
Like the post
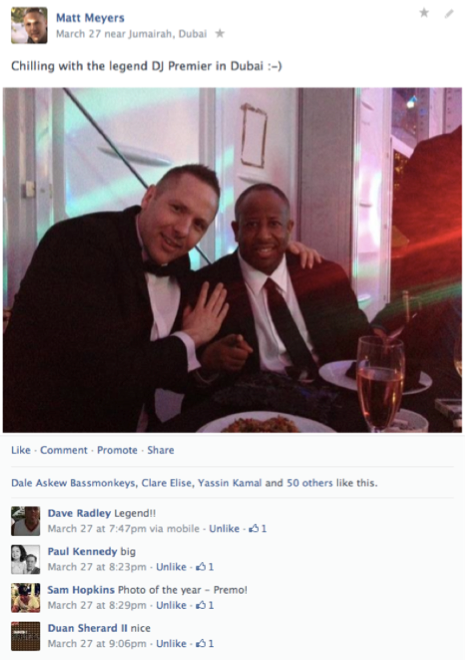point(21,450)
